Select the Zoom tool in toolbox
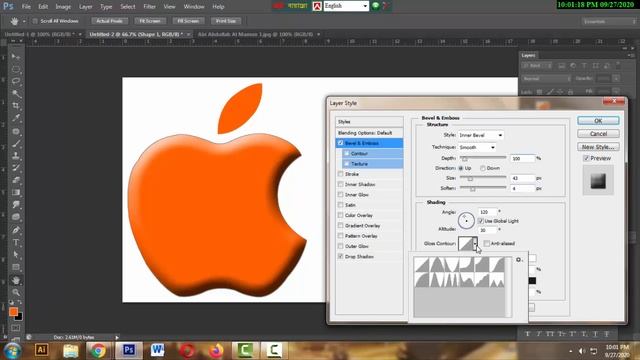The height and width of the screenshot is (360, 640). click(x=16, y=292)
